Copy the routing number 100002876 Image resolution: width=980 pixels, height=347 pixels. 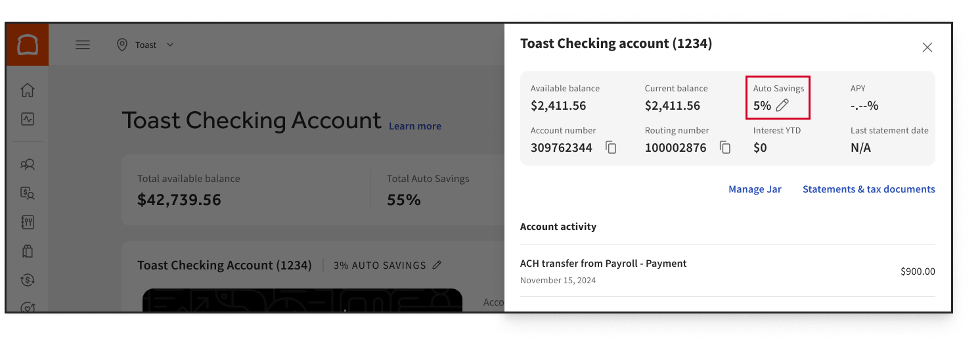(x=725, y=148)
